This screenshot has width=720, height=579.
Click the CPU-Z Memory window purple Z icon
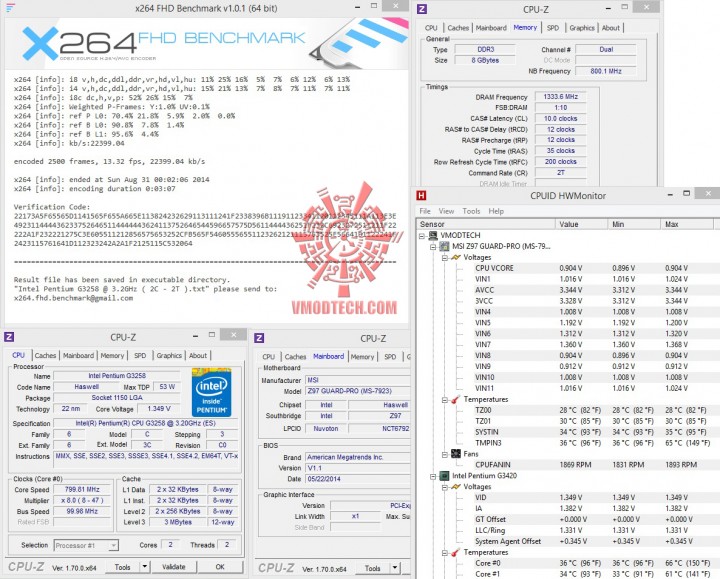click(422, 9)
